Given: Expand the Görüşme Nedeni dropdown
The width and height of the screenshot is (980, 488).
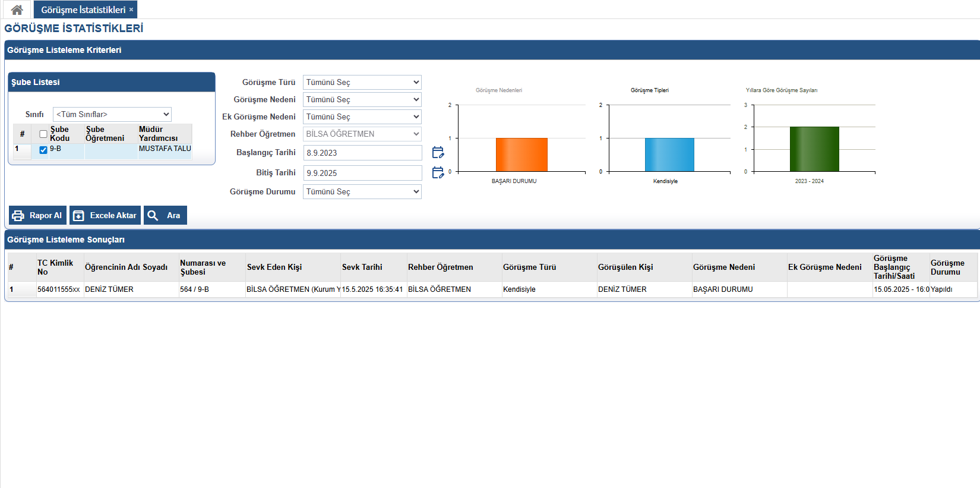Looking at the screenshot, I should (362, 100).
